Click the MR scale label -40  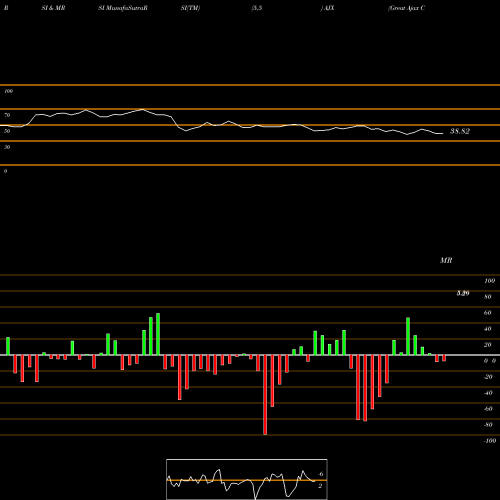click(488, 393)
